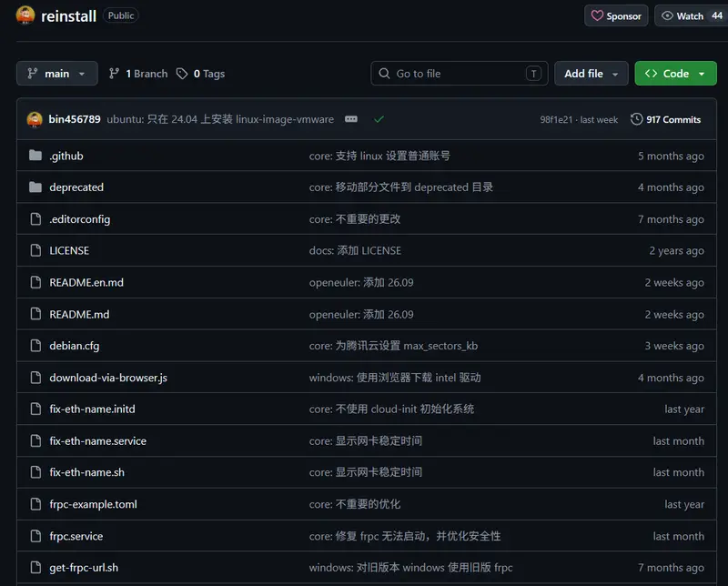Open the debian.cfg file
728x586 pixels.
75,346
